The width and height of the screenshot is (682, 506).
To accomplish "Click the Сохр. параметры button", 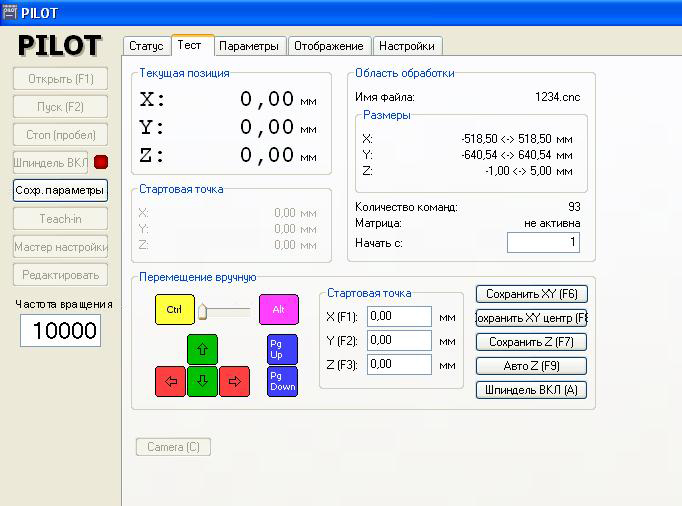I will point(60,190).
